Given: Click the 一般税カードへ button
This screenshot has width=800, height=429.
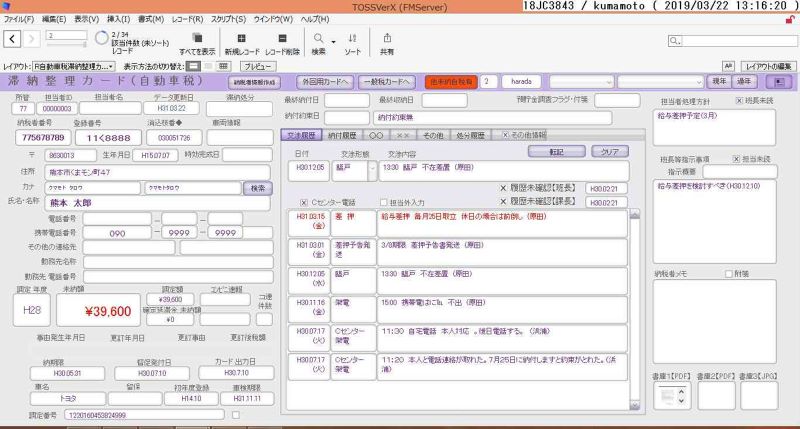Looking at the screenshot, I should [387, 82].
